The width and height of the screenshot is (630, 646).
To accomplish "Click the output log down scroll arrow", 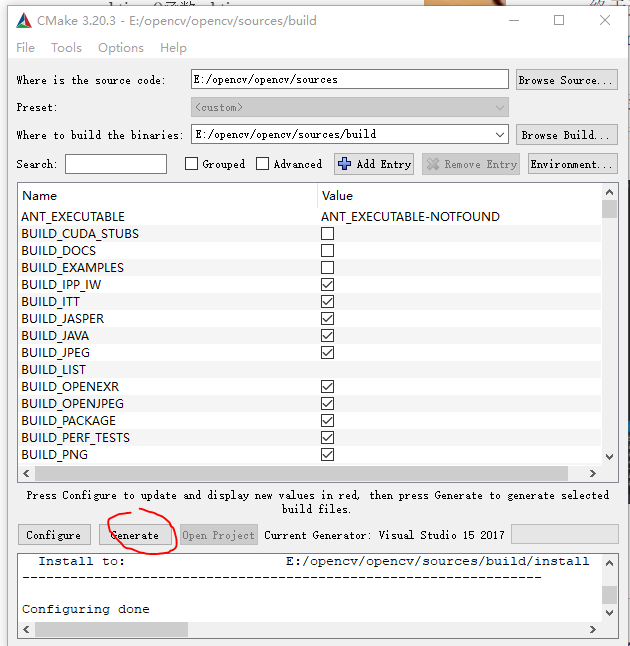I will click(610, 613).
